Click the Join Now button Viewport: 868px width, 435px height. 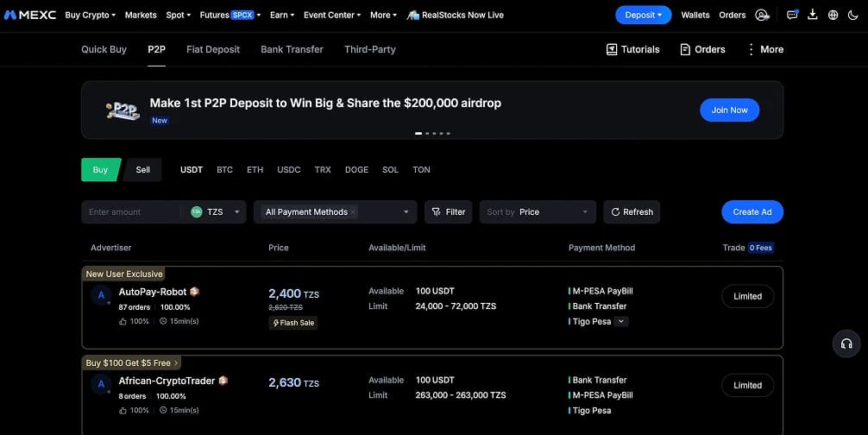[x=730, y=110]
